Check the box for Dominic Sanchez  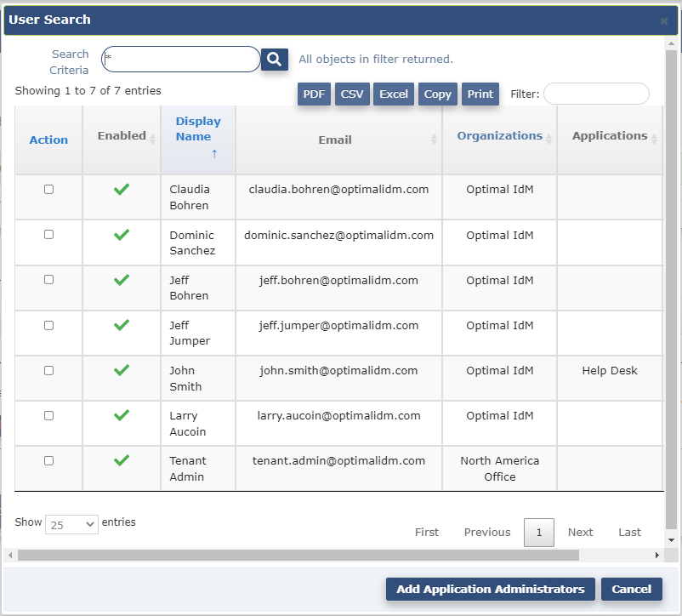tap(48, 235)
